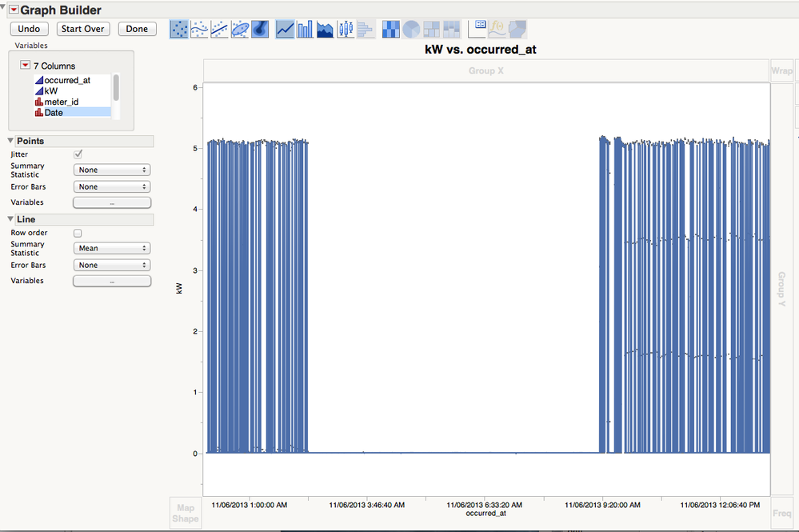The height and width of the screenshot is (532, 799).
Task: Click the y-axis value 0
Action: [195, 454]
